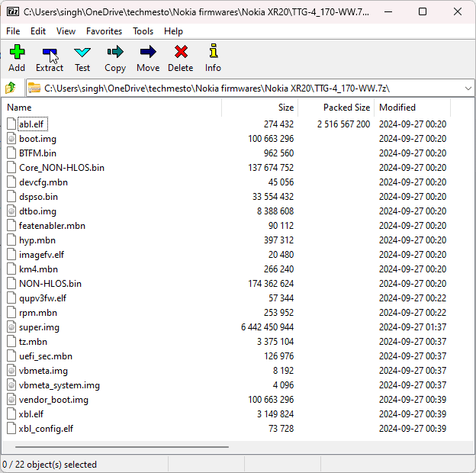
Task: Select the vendor_boot.img file entry
Action: [53, 400]
